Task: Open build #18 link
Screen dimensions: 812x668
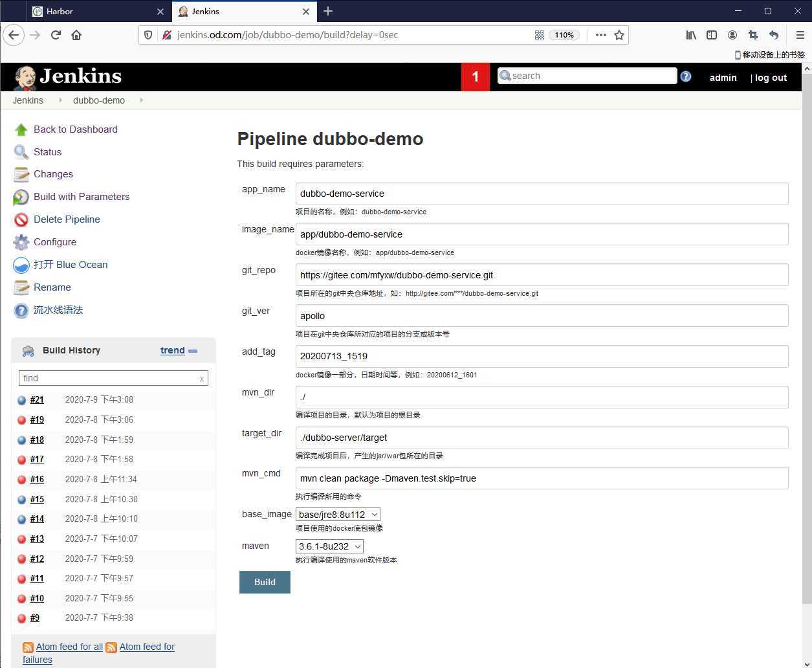Action: pos(37,440)
